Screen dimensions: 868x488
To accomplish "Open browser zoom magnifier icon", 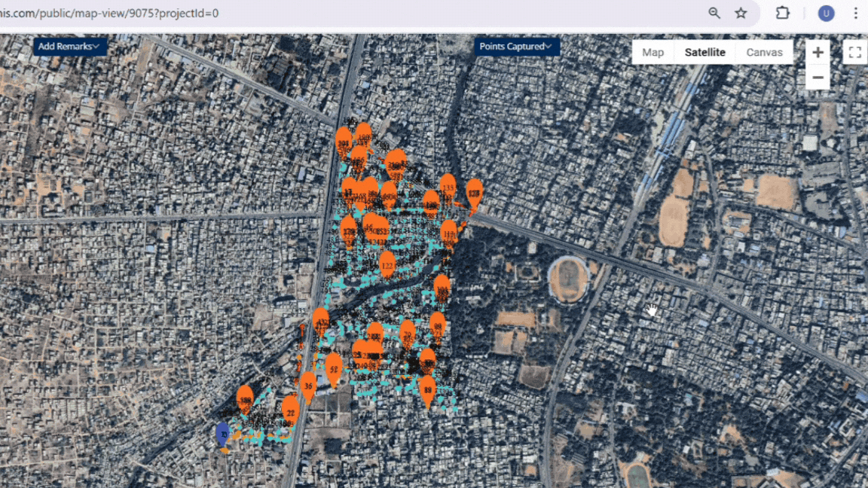I will point(714,13).
